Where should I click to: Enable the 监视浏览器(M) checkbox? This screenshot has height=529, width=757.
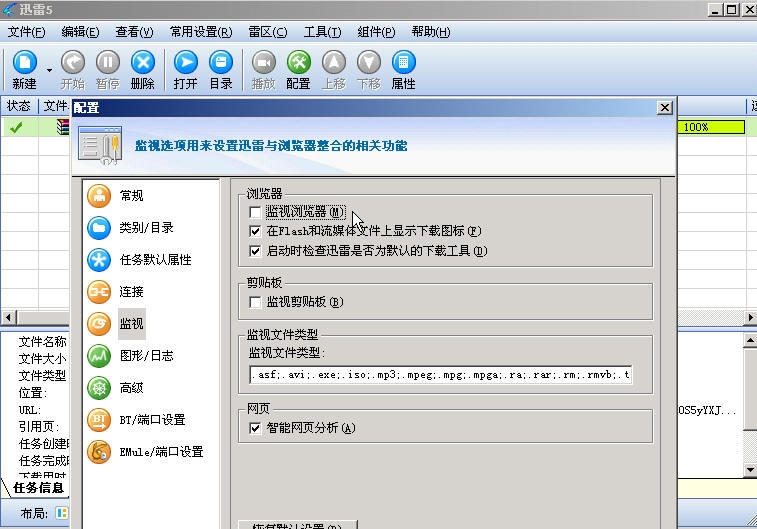tap(255, 212)
